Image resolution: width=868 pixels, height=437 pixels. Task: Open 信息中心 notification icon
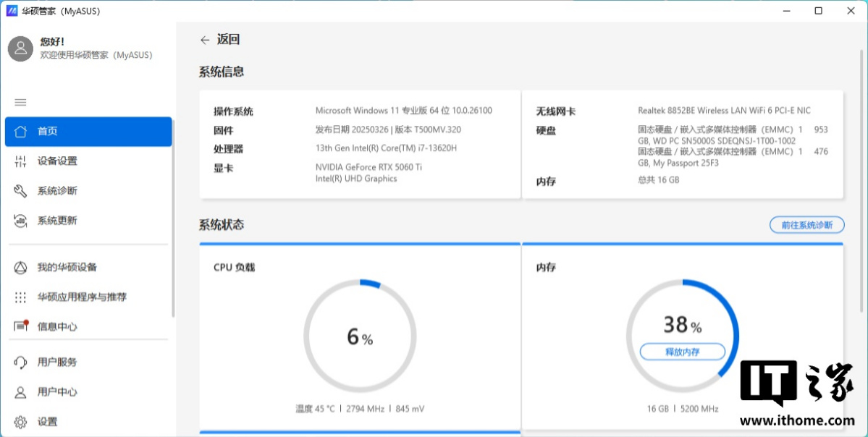click(20, 326)
